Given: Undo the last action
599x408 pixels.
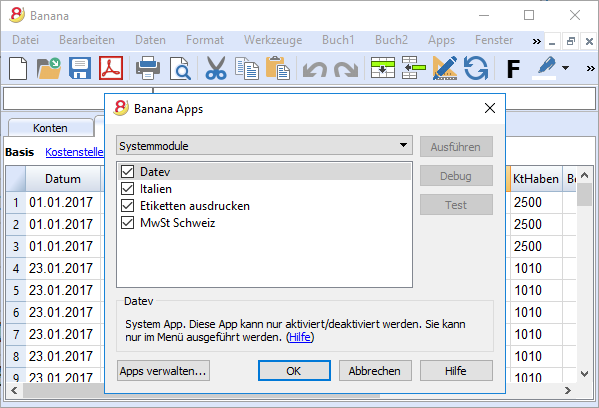Looking at the screenshot, I should coord(315,70).
